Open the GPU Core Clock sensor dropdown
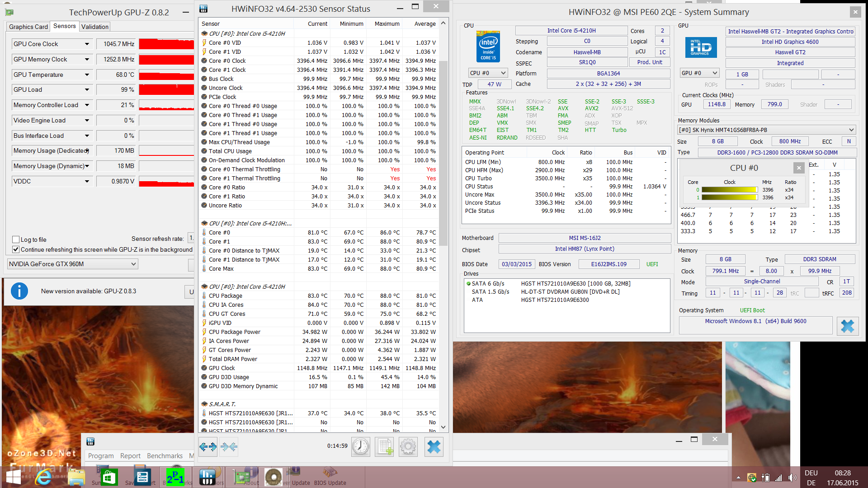This screenshot has height=488, width=868. point(87,44)
